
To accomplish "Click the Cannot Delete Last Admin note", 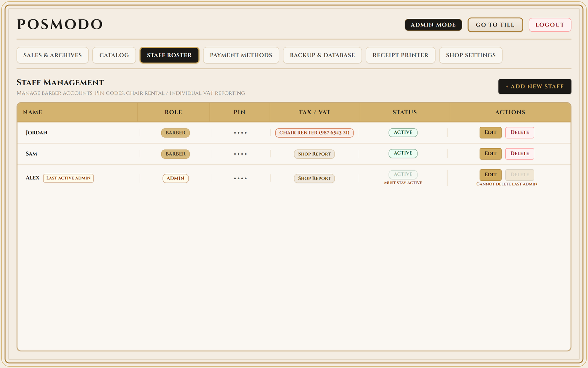I will point(507,184).
